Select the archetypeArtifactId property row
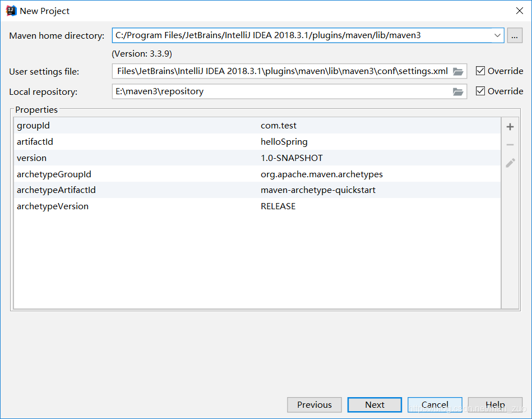This screenshot has width=532, height=419. (x=257, y=190)
